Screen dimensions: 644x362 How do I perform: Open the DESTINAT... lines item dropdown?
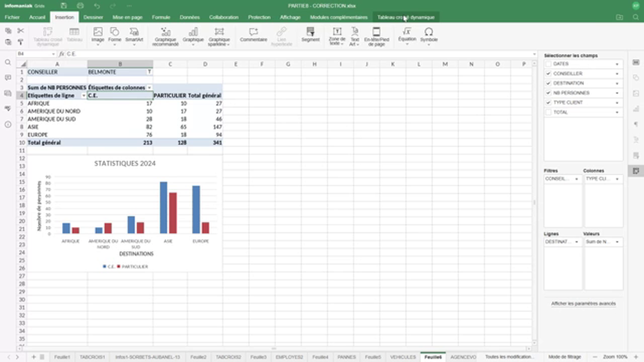pos(577,242)
